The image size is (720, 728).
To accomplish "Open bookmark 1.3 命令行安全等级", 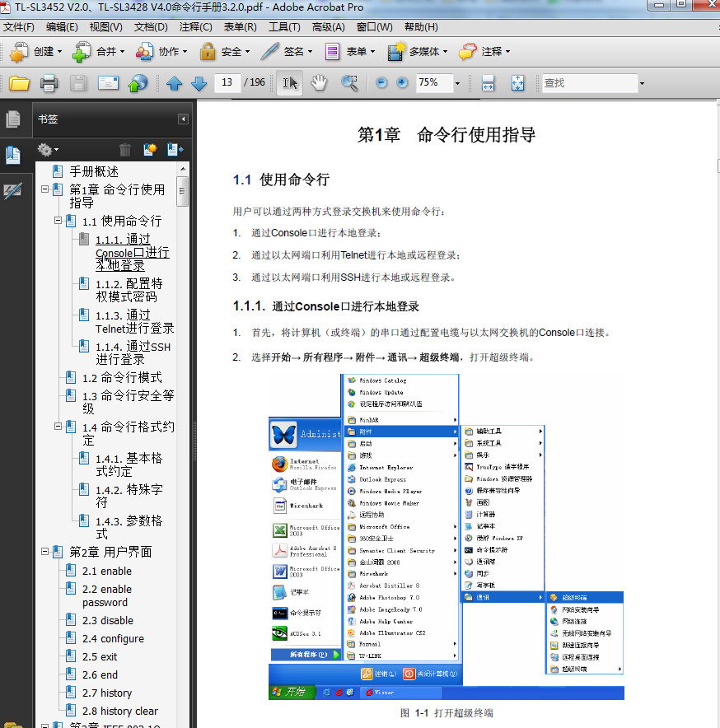I will [129, 402].
